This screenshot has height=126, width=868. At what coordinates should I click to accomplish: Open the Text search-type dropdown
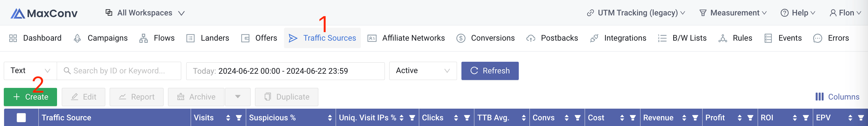tap(30, 71)
